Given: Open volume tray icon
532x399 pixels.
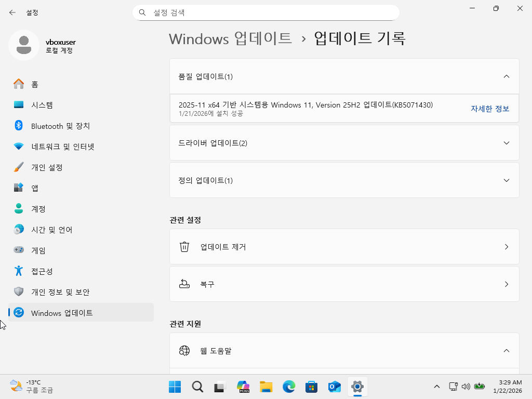Looking at the screenshot, I should (x=466, y=387).
